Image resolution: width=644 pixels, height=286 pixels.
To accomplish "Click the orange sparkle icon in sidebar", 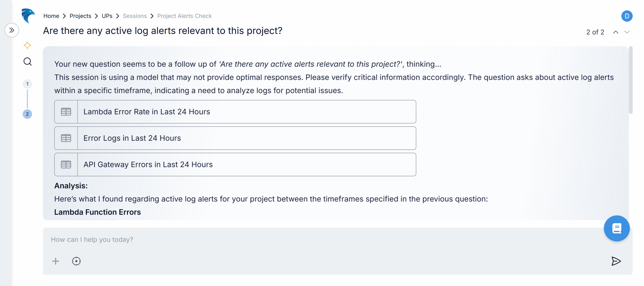I will click(x=27, y=45).
